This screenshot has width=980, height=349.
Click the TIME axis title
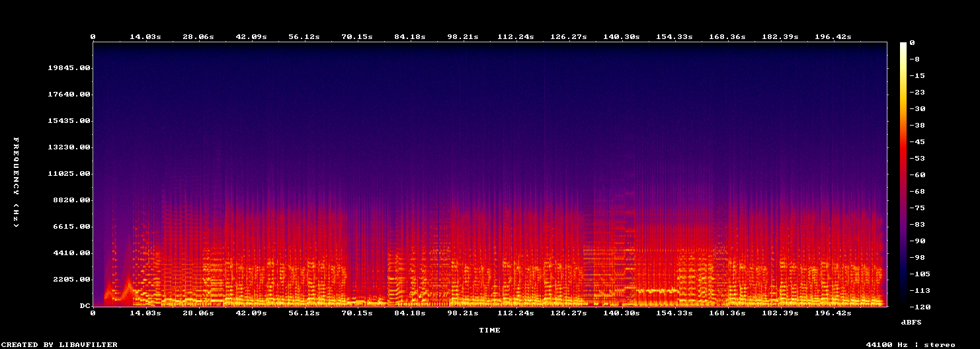tap(490, 330)
